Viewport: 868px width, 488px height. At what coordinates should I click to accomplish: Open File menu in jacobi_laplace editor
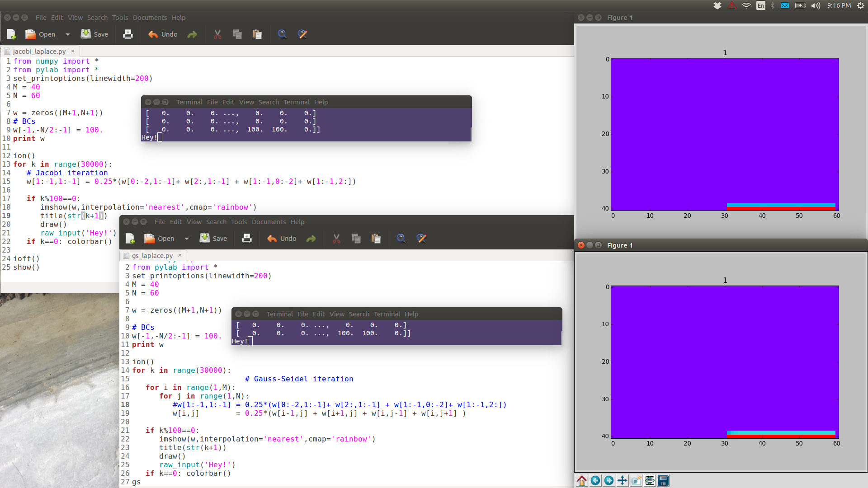[x=41, y=18]
